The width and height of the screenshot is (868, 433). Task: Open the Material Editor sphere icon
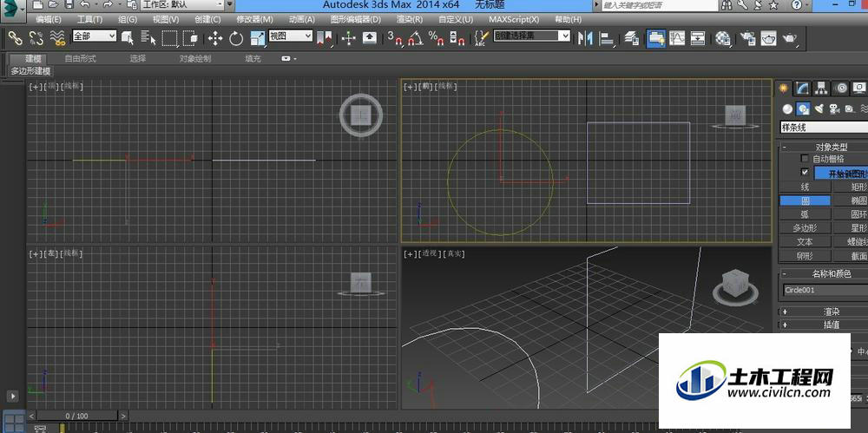click(722, 38)
